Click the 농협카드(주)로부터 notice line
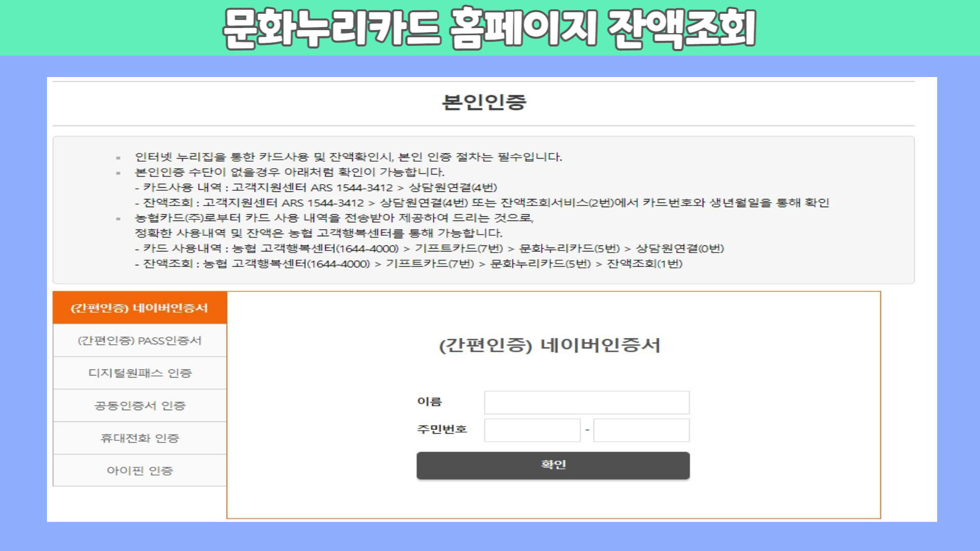Image resolution: width=980 pixels, height=551 pixels. [334, 218]
